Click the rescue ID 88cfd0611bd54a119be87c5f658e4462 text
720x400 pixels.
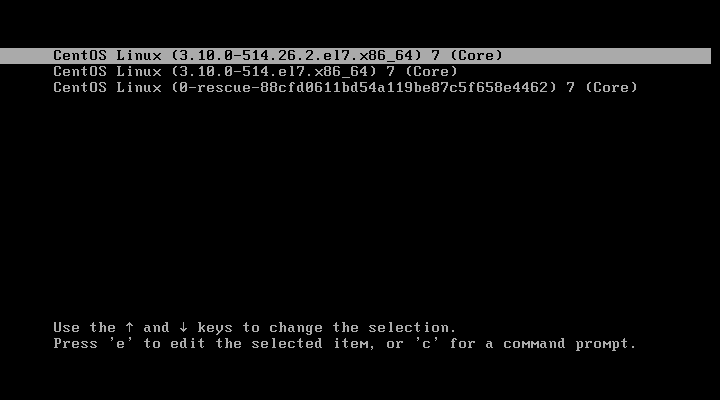click(404, 88)
